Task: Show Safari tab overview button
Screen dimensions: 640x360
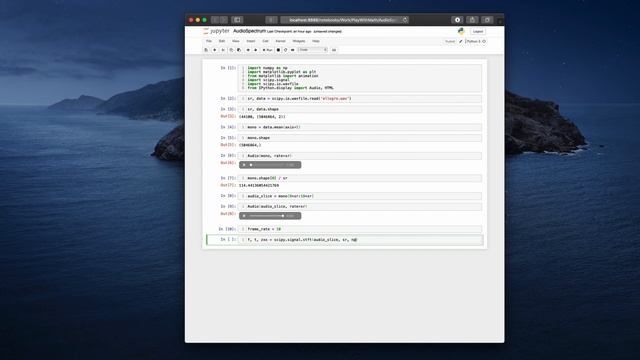Action: 487,20
